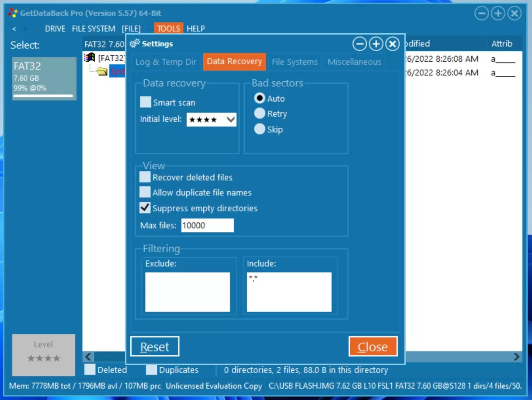Open the [FILE] menu
This screenshot has height=400, width=532.
(131, 29)
